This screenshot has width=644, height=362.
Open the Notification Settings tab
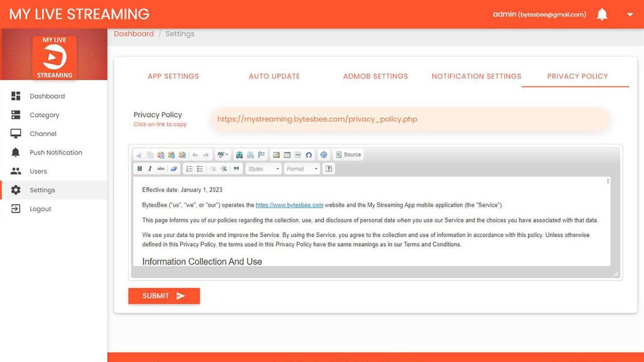pos(476,76)
